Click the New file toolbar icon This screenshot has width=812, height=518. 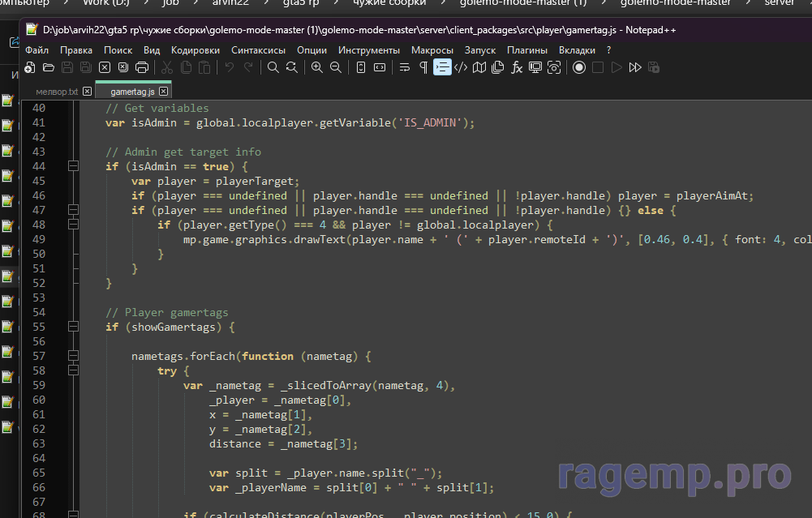click(x=31, y=67)
